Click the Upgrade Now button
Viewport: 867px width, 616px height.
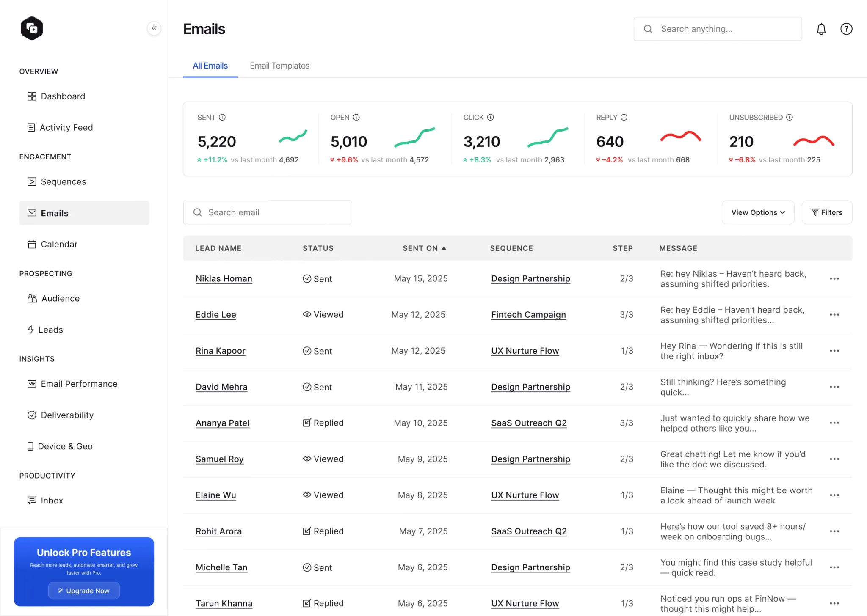coord(84,590)
